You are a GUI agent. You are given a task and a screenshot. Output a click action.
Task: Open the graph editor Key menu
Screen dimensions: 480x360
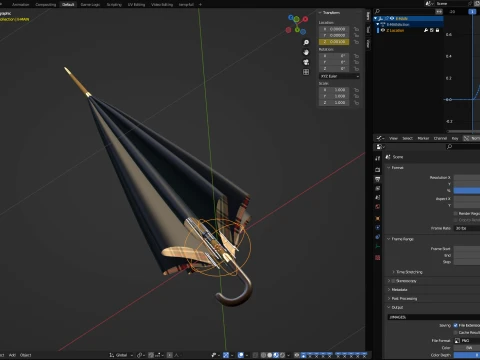tap(455, 138)
